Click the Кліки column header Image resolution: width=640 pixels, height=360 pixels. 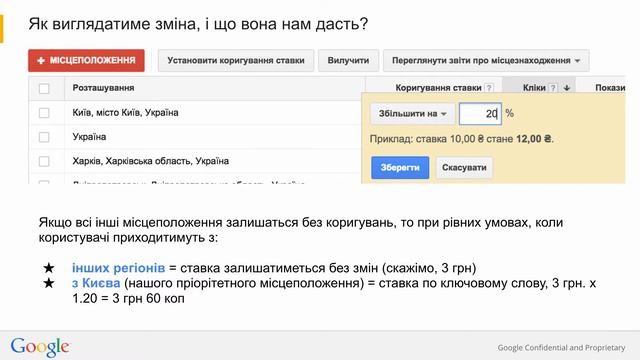coord(534,88)
